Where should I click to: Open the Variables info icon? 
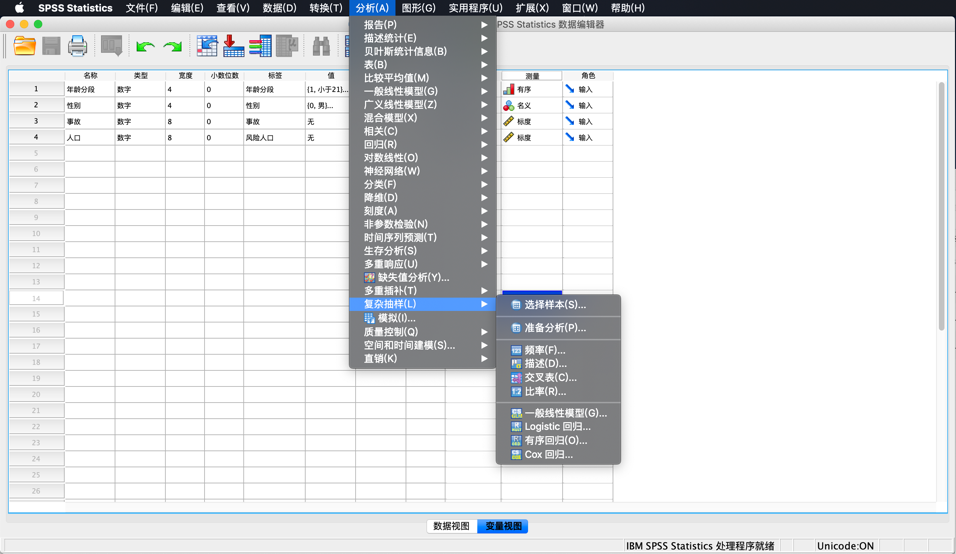click(x=260, y=46)
